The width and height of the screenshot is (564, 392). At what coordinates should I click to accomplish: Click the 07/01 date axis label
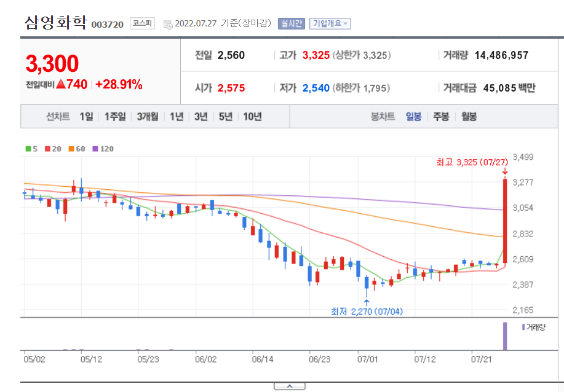click(x=368, y=359)
